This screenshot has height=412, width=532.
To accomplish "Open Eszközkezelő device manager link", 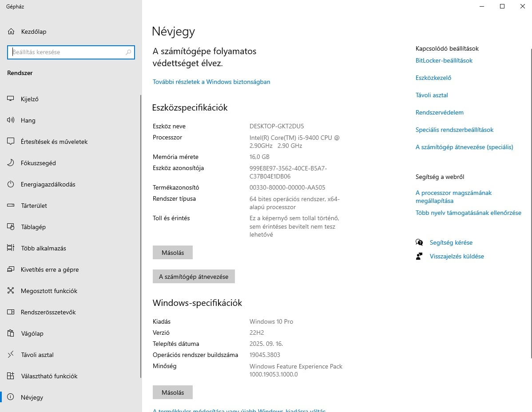I will 433,78.
